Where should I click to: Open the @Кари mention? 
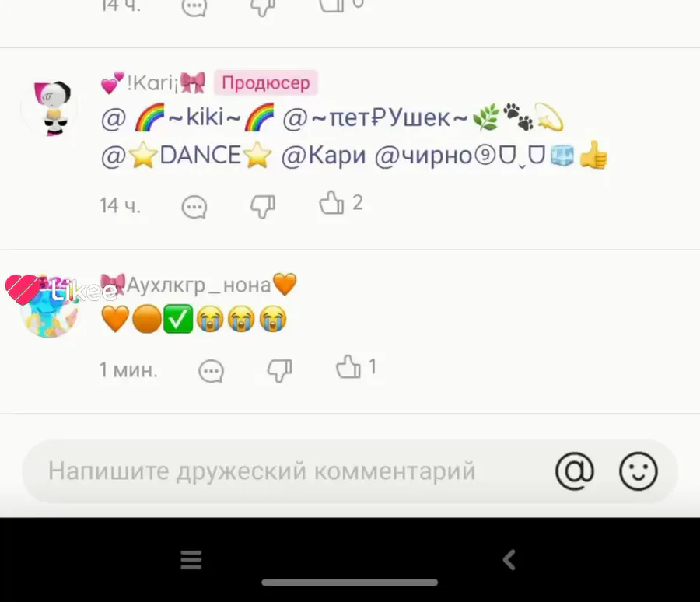point(324,156)
